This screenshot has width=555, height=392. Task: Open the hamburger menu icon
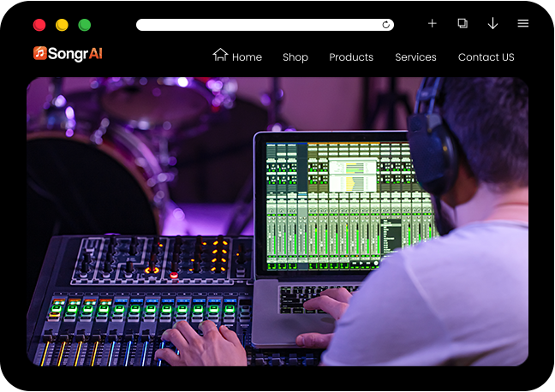(x=522, y=24)
